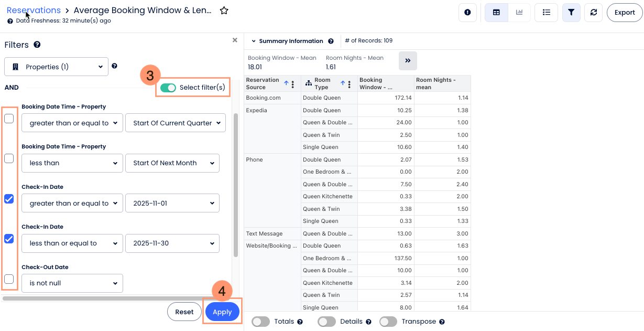Go to Reservations breadcrumb link
Viewport: 644px width, 331px height.
(x=34, y=10)
